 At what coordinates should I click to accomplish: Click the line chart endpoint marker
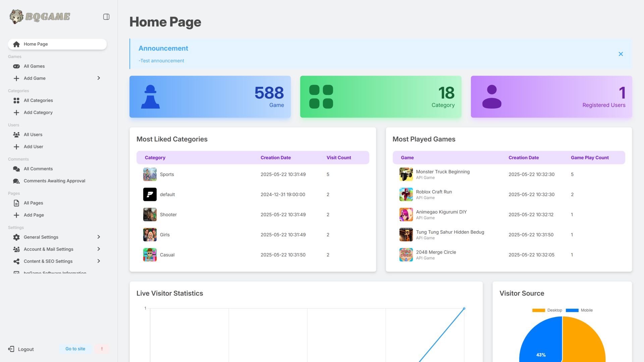[464, 308]
